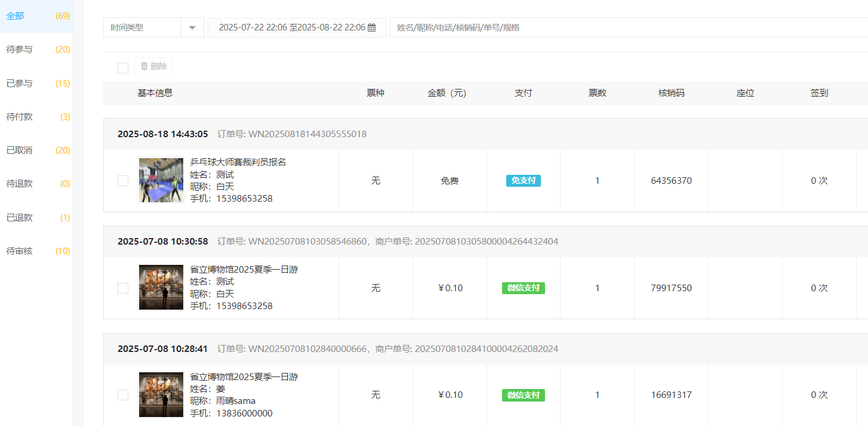Show 已退款 (1) orders
The image size is (868, 426).
tap(36, 218)
